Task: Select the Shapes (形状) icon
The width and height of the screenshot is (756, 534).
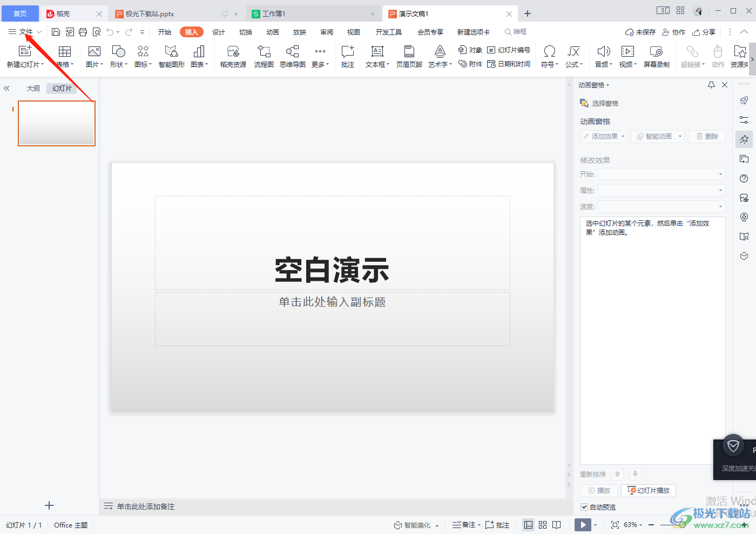Action: click(x=118, y=51)
